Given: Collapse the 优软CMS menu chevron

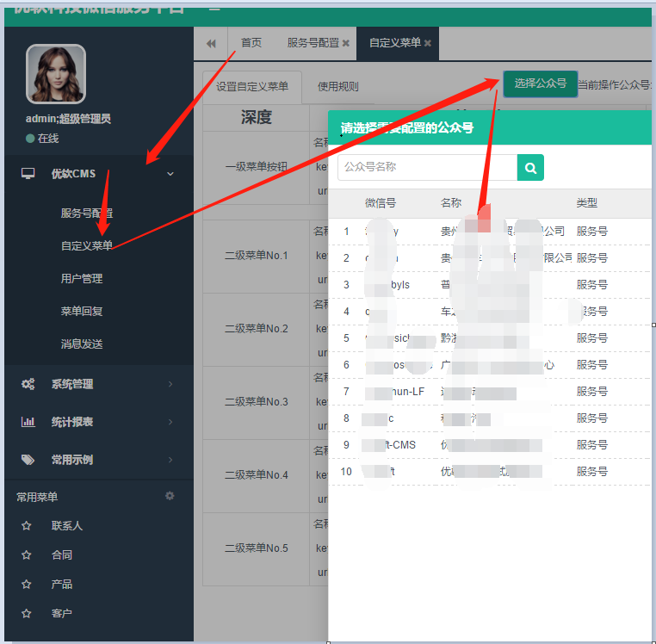Looking at the screenshot, I should [170, 174].
